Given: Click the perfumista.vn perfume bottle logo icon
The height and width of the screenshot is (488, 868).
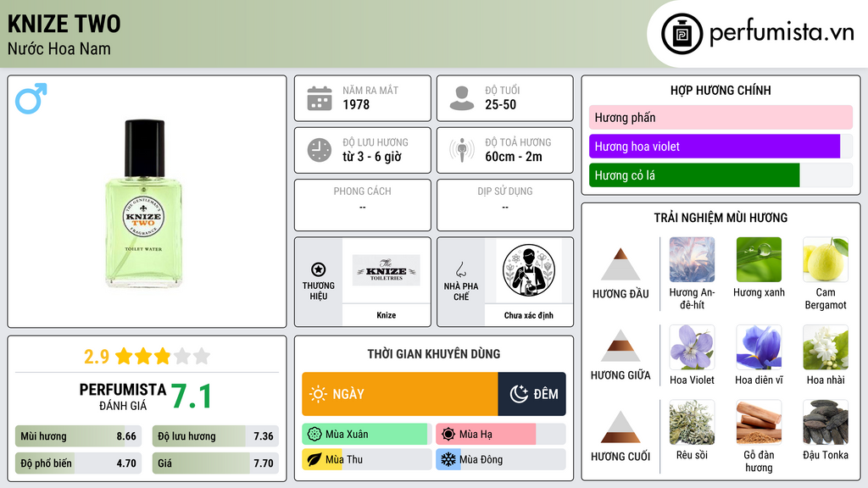Looking at the screenshot, I should [682, 34].
